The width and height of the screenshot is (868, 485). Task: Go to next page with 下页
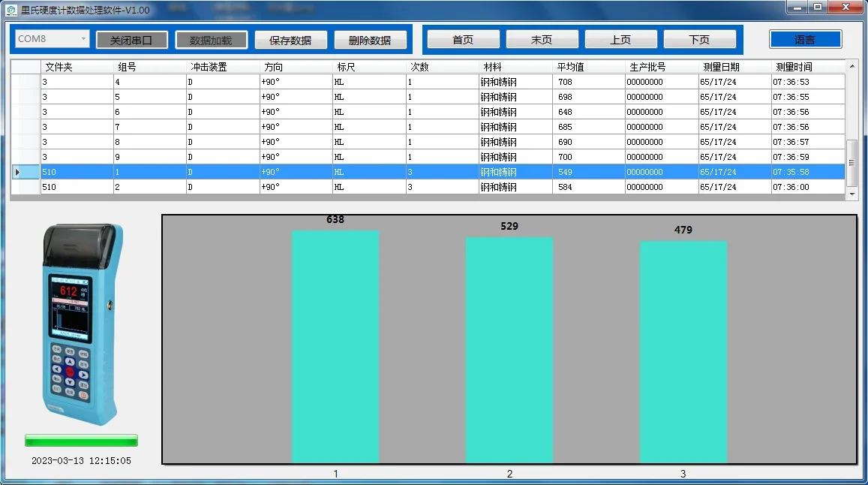[x=699, y=40]
